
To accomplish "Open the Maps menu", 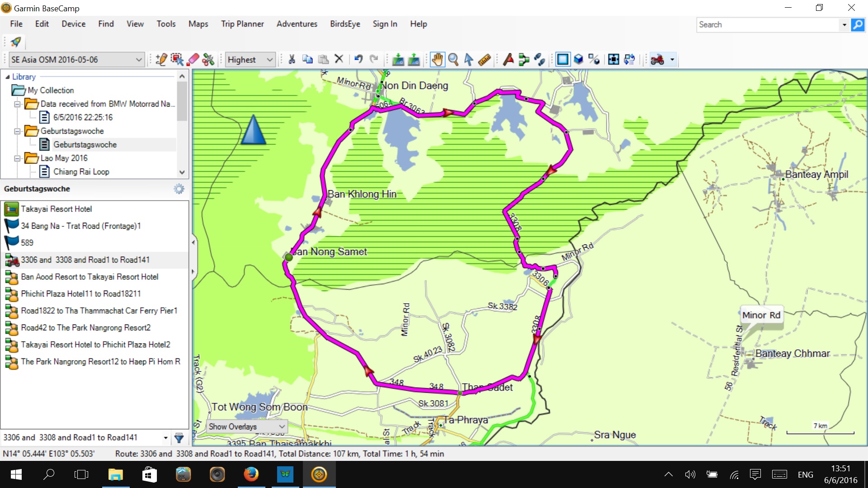I will (x=198, y=24).
